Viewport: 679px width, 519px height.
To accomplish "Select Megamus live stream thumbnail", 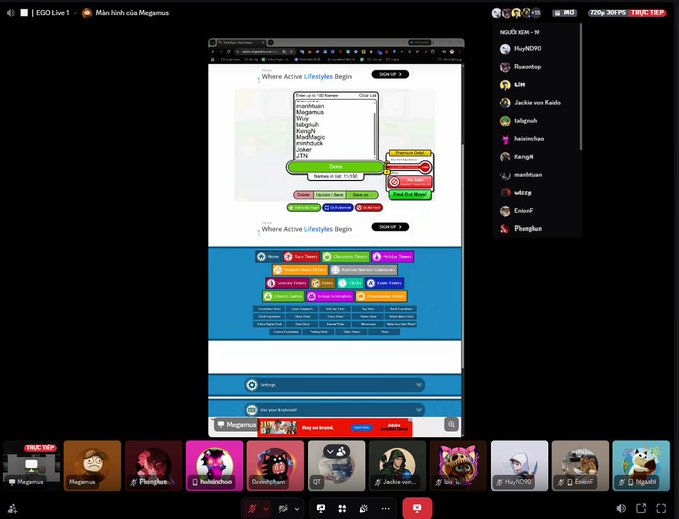I will 31,466.
